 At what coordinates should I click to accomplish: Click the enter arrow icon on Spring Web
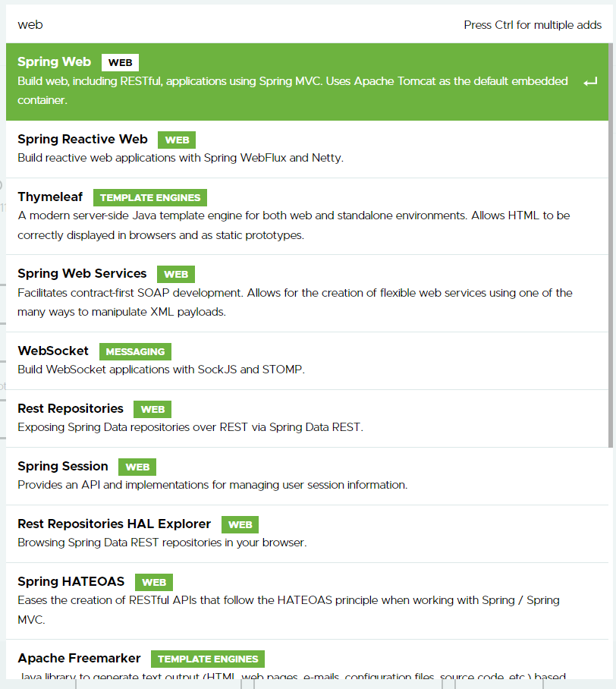tap(590, 82)
